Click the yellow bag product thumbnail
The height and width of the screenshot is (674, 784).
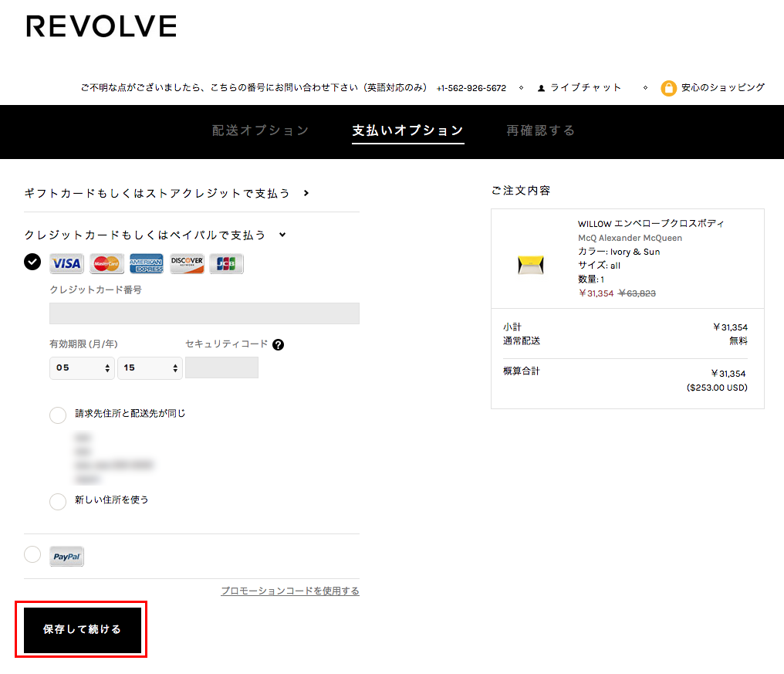pos(530,265)
